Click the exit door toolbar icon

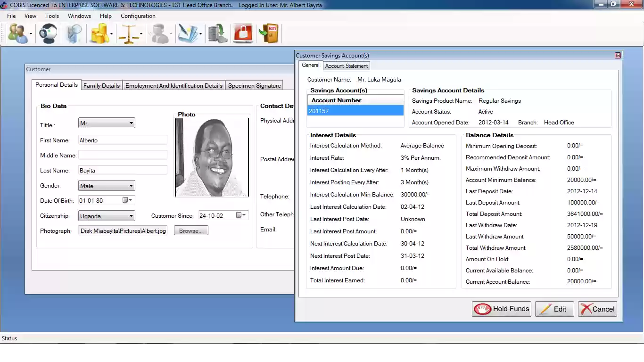point(269,33)
